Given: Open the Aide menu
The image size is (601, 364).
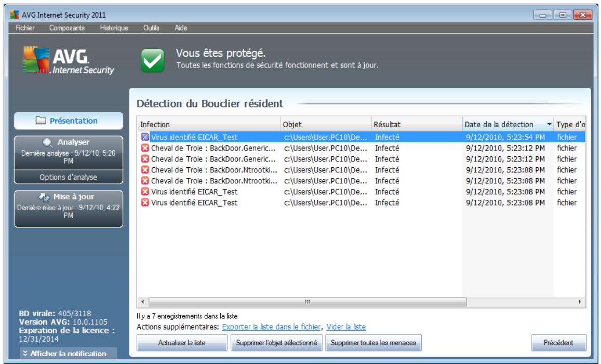Looking at the screenshot, I should point(181,28).
